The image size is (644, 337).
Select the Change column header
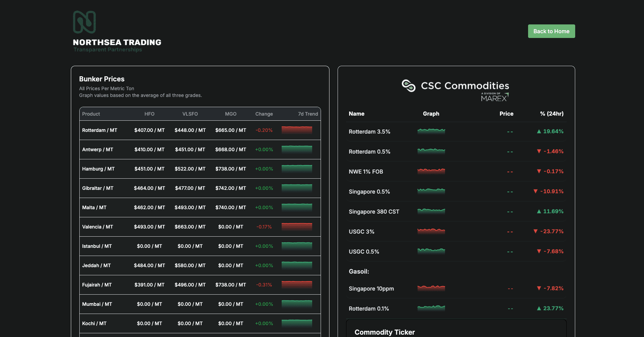tap(264, 114)
